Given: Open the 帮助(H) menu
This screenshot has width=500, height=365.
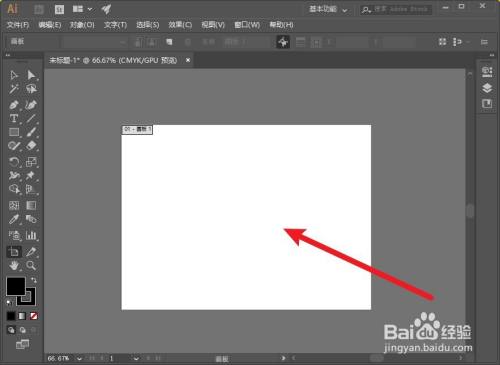Looking at the screenshot, I should (281, 25).
